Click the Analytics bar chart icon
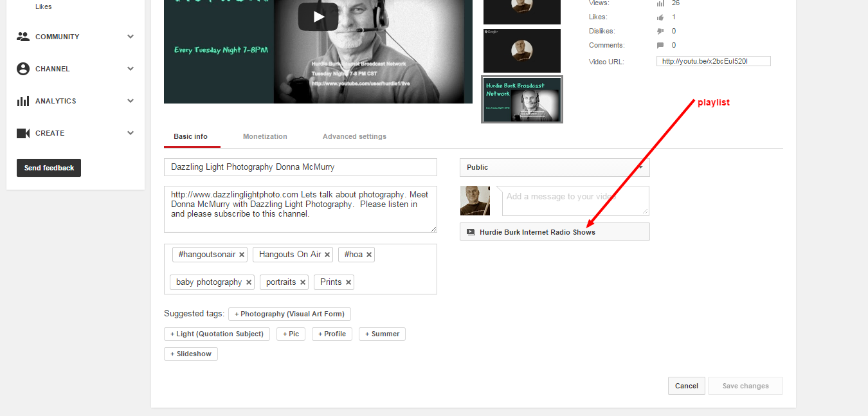The image size is (868, 416). (x=23, y=101)
